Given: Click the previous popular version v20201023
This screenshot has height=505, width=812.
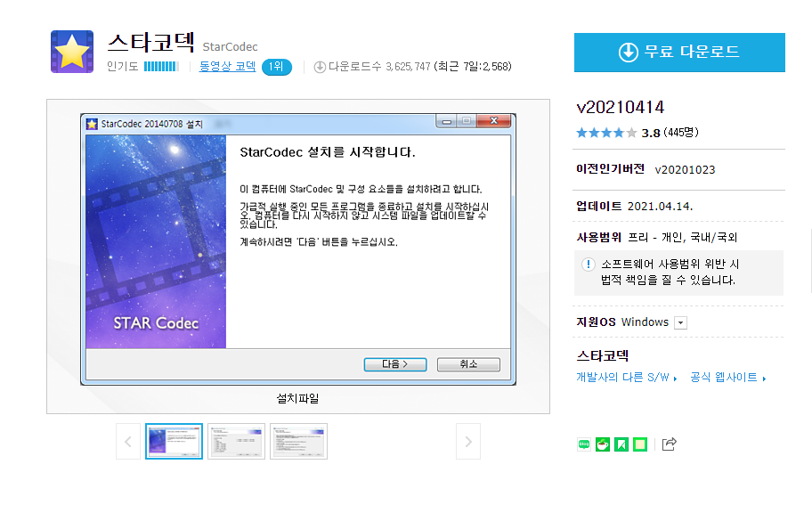Looking at the screenshot, I should click(x=685, y=170).
